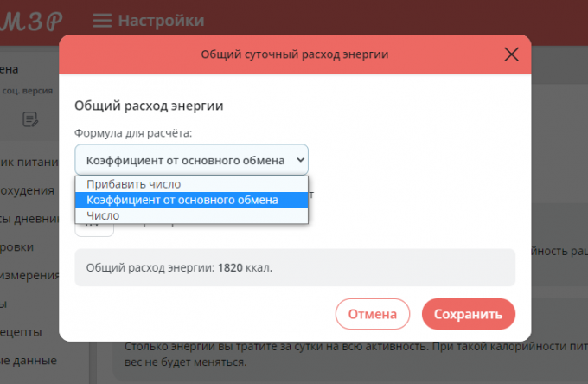Click the notes icon in sidebar
The image size is (588, 384).
pyautogui.click(x=30, y=118)
